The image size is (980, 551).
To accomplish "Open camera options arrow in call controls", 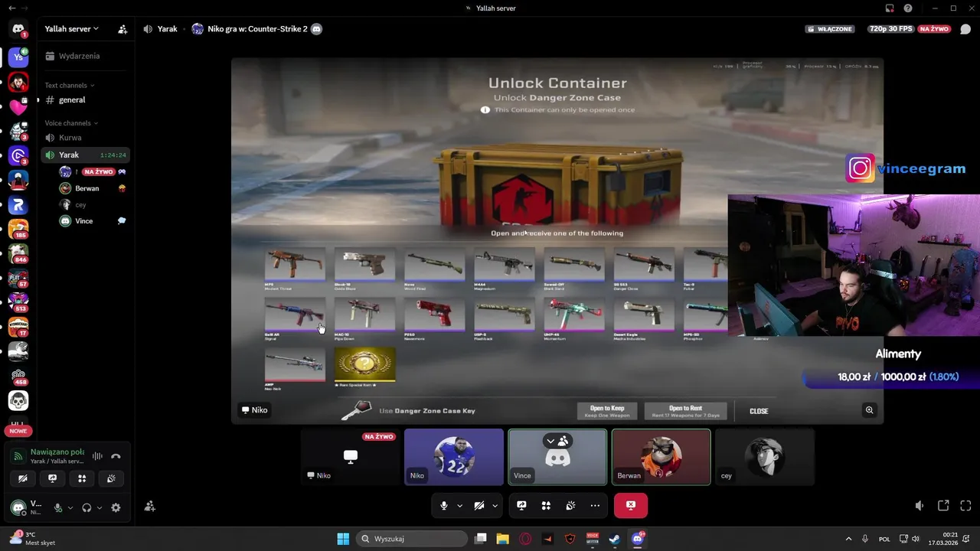I will point(495,506).
